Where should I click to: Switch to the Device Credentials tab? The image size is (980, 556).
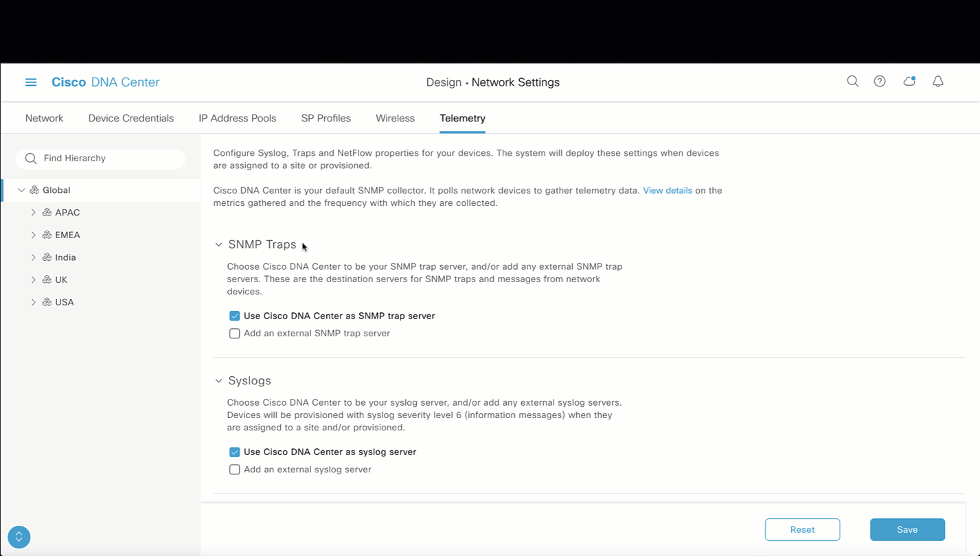point(130,118)
